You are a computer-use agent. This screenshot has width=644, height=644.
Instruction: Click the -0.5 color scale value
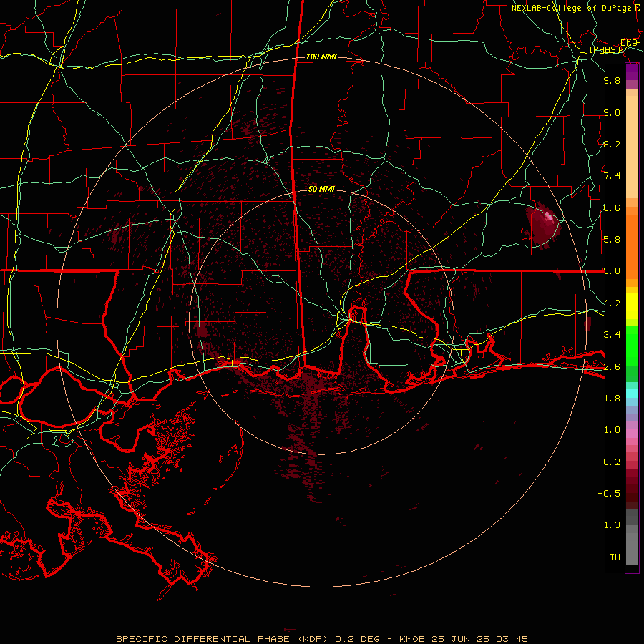point(609,494)
